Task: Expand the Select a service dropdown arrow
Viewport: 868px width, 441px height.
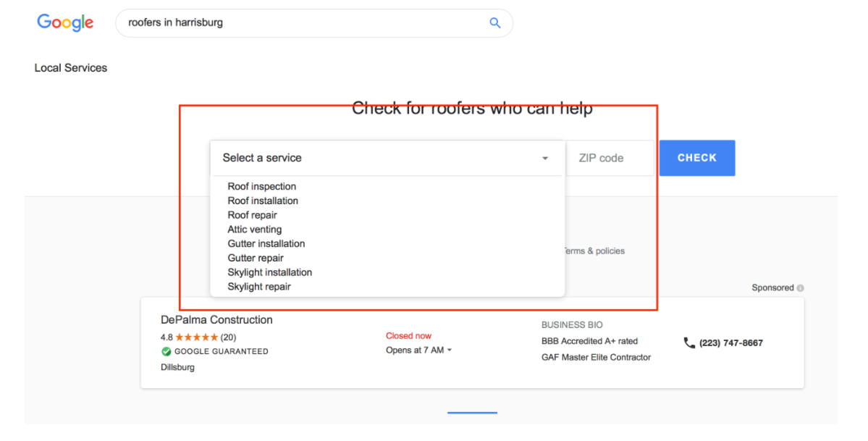Action: [544, 159]
